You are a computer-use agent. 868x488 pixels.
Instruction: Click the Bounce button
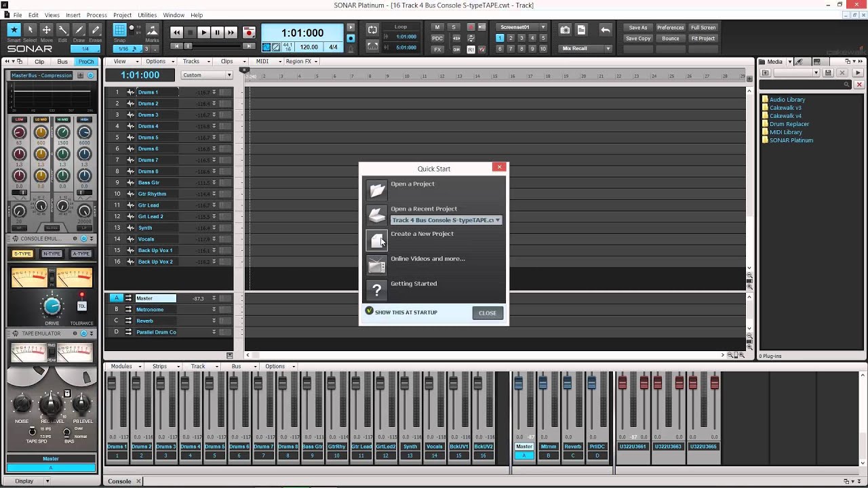(671, 39)
